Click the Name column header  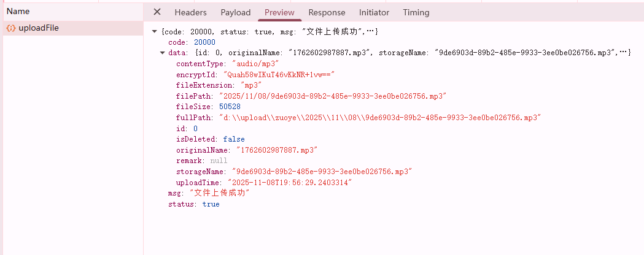coord(18,11)
